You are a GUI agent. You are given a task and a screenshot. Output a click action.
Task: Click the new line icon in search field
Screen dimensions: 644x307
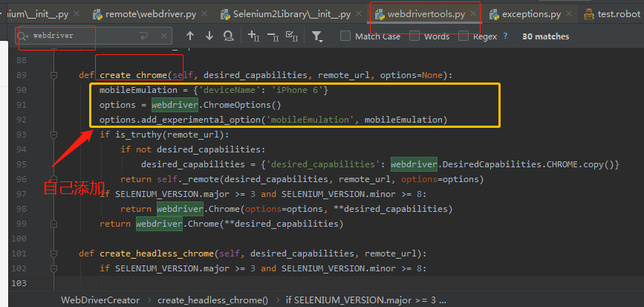pyautogui.click(x=143, y=36)
